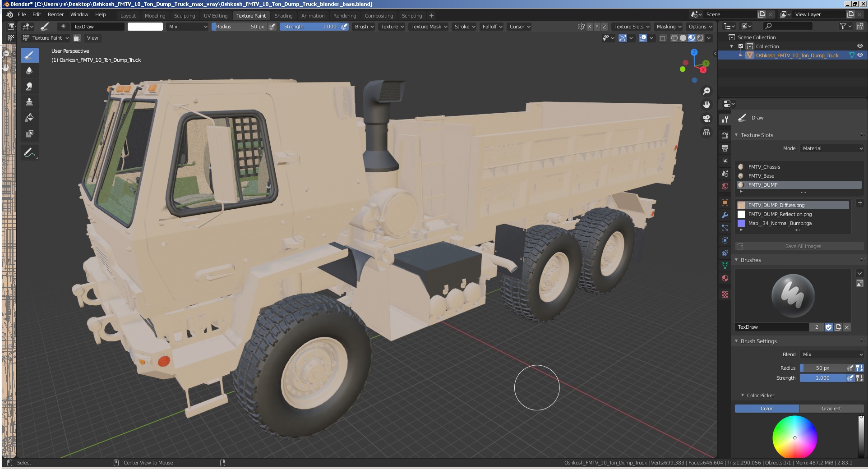Screen dimensions: 868x469
Task: Switch to the Sculpting workspace tab
Action: [185, 16]
